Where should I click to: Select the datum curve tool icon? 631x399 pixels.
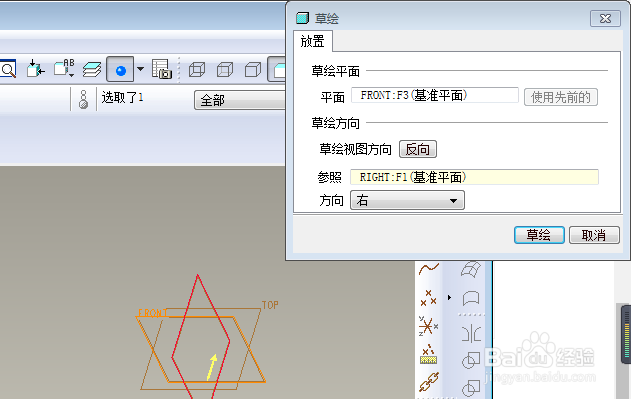pyautogui.click(x=429, y=269)
